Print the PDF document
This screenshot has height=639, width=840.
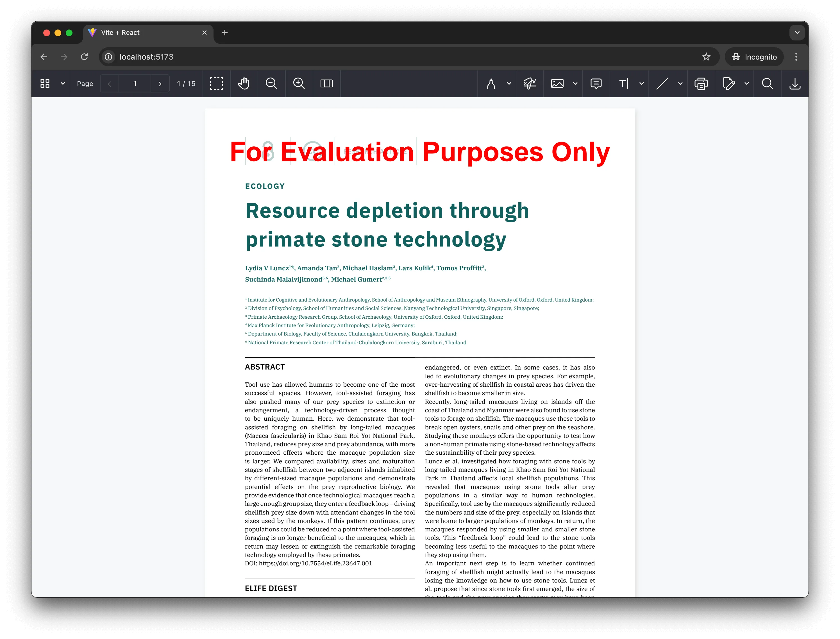click(x=701, y=83)
